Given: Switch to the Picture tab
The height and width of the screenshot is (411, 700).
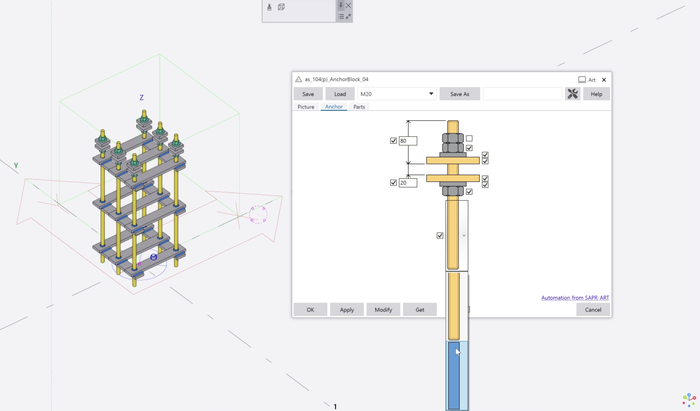Looking at the screenshot, I should click(306, 107).
